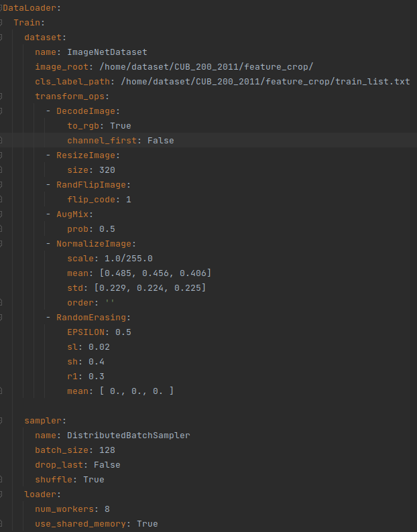
Task: Click the num_workers value 8
Action: [107, 509]
